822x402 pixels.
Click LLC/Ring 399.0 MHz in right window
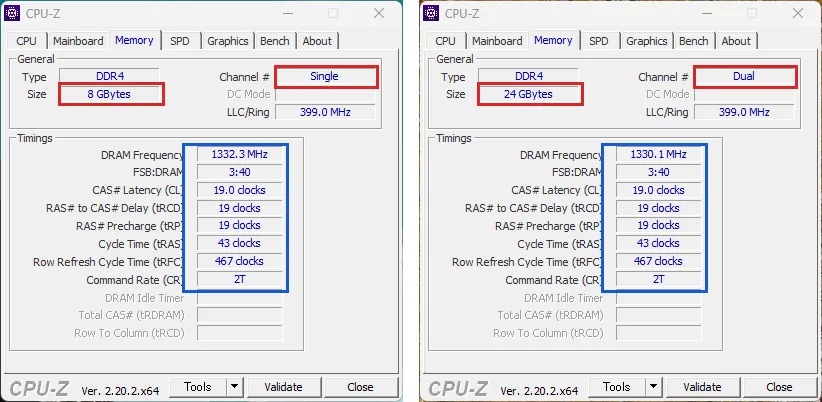[x=744, y=112]
